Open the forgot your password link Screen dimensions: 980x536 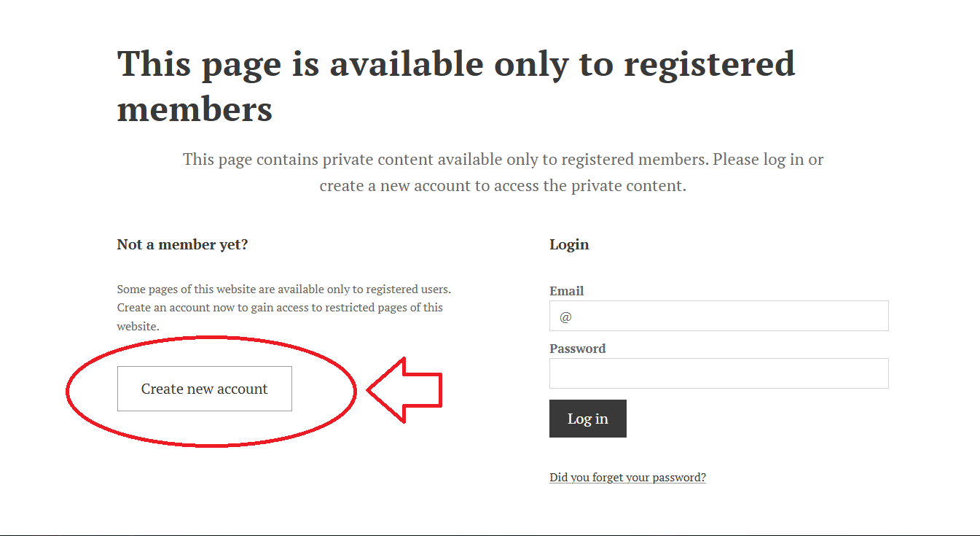point(627,478)
